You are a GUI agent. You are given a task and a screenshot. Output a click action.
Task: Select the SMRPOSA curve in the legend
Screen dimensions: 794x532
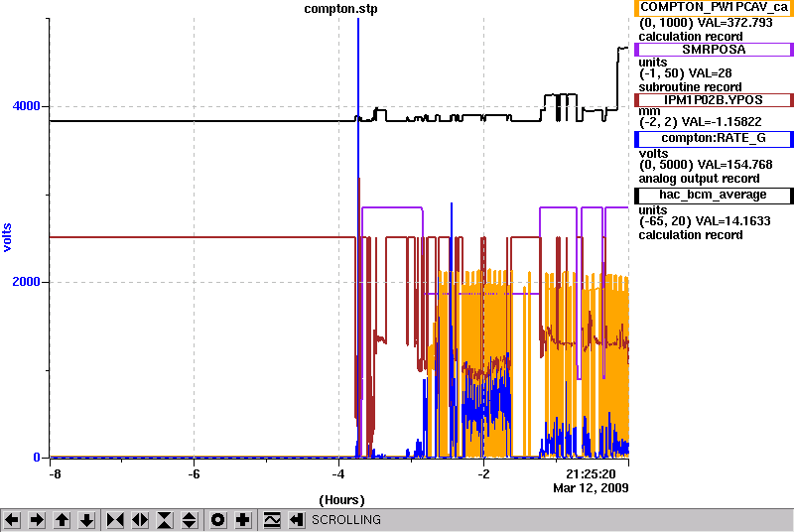[714, 50]
